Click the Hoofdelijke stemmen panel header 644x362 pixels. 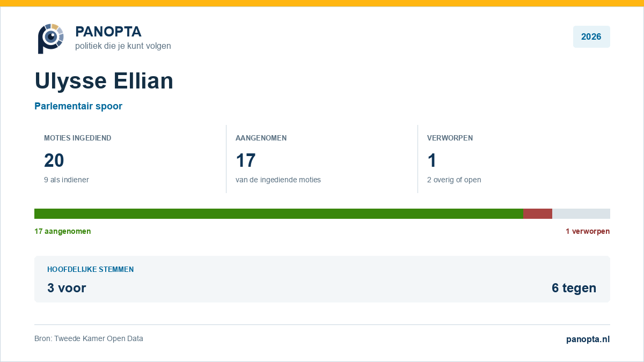point(91,269)
